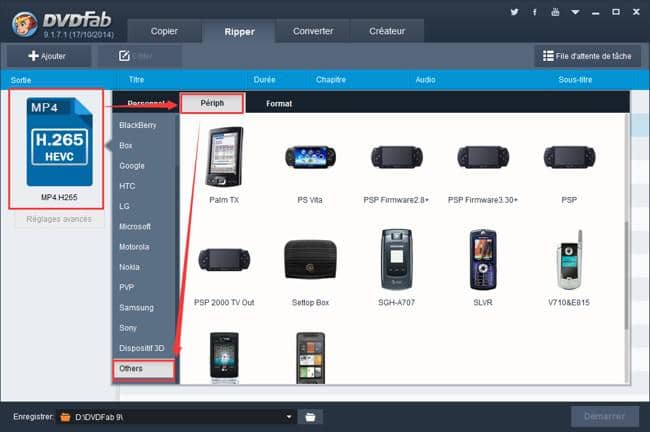
Task: Click the Chapitre column header
Action: point(330,80)
